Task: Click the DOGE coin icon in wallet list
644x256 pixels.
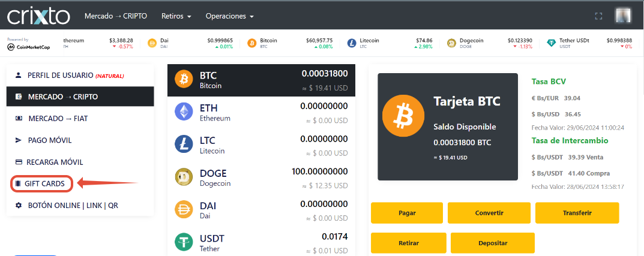Action: tap(184, 176)
